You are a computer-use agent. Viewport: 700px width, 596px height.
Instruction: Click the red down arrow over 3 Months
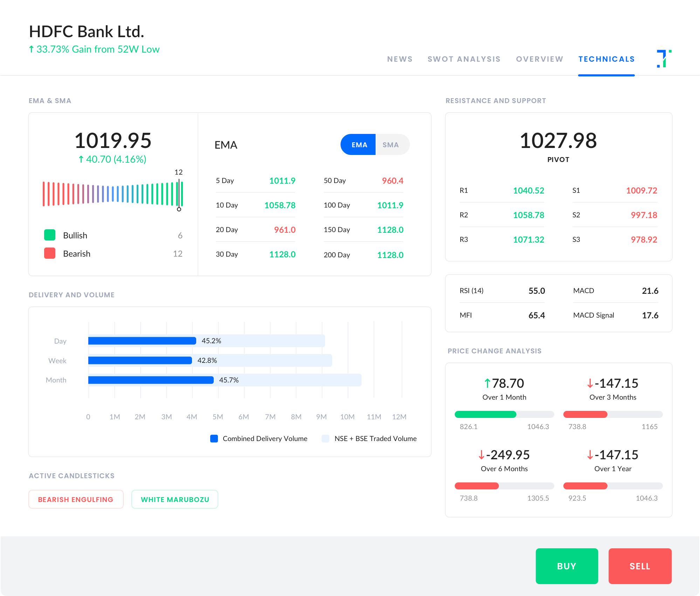(x=590, y=383)
